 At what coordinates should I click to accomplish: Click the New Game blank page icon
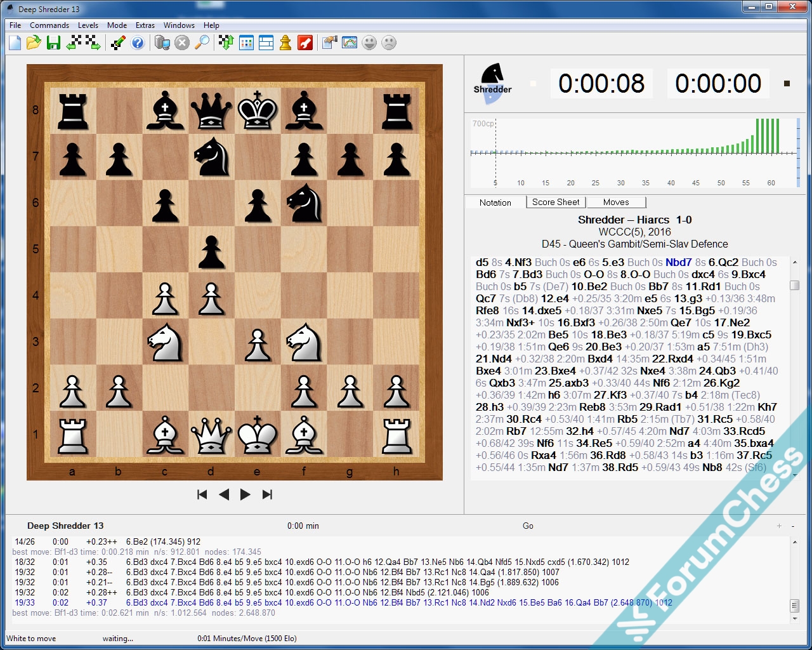[15, 43]
